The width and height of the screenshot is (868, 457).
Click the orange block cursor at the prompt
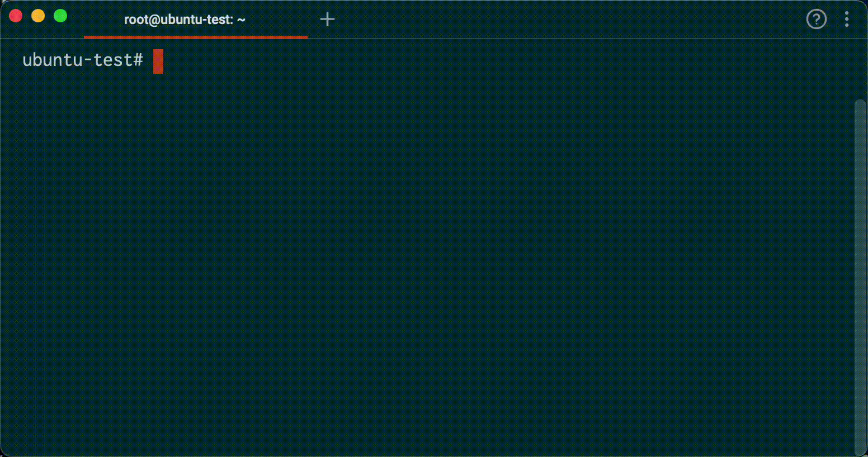click(x=158, y=61)
